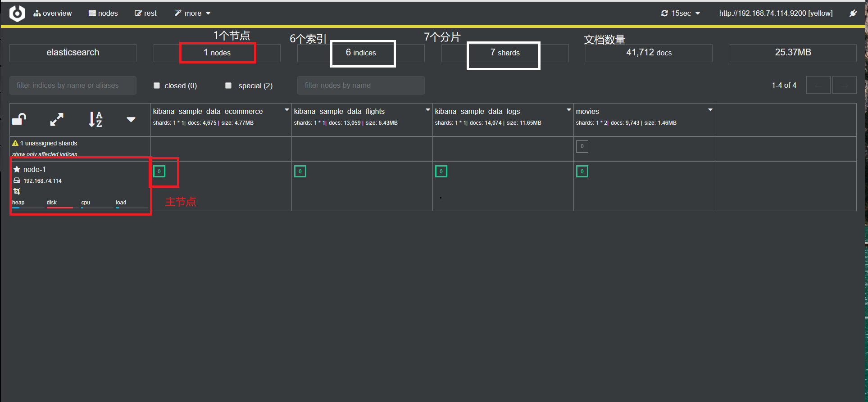This screenshot has width=868, height=402.
Task: Click kibana_sample_data_ecommerce index name
Action: pyautogui.click(x=208, y=111)
